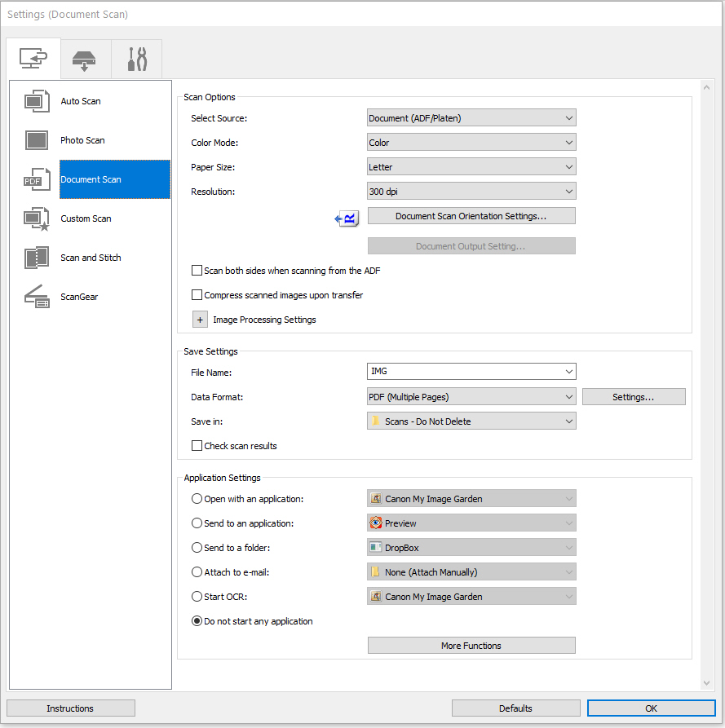Open the Resolution dropdown showing 300 dpi
The width and height of the screenshot is (725, 728).
[471, 192]
